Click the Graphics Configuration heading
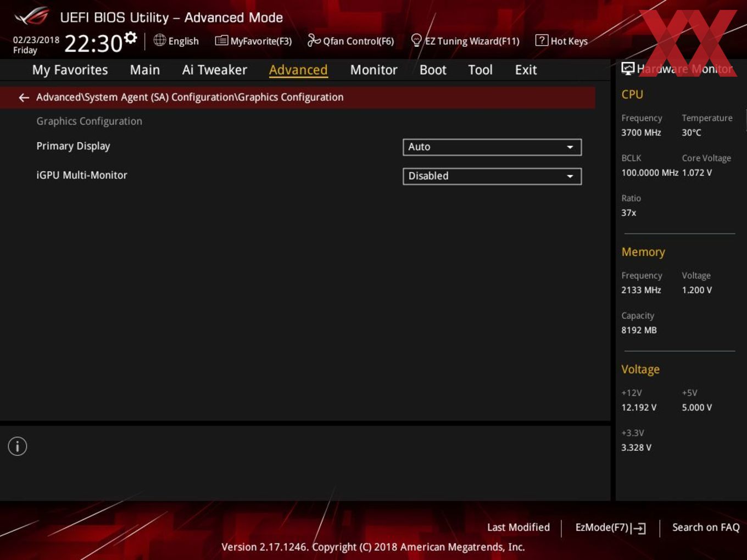Viewport: 747px width, 560px height. 89,121
